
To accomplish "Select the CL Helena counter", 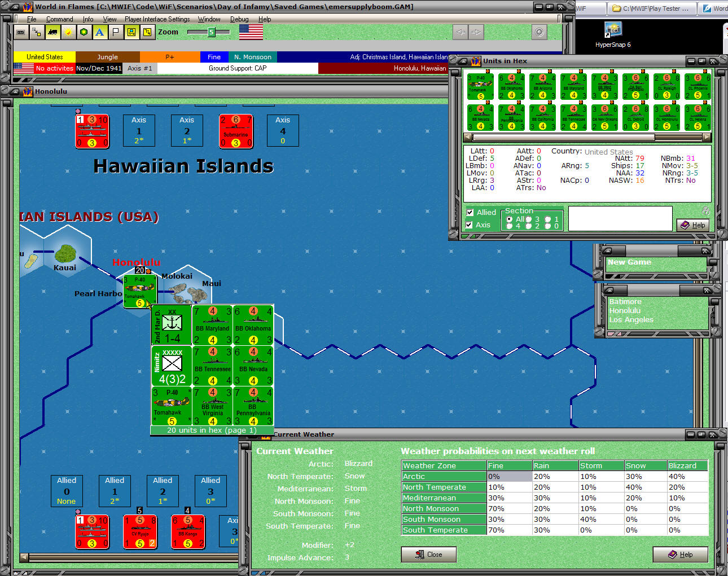I will (x=698, y=117).
